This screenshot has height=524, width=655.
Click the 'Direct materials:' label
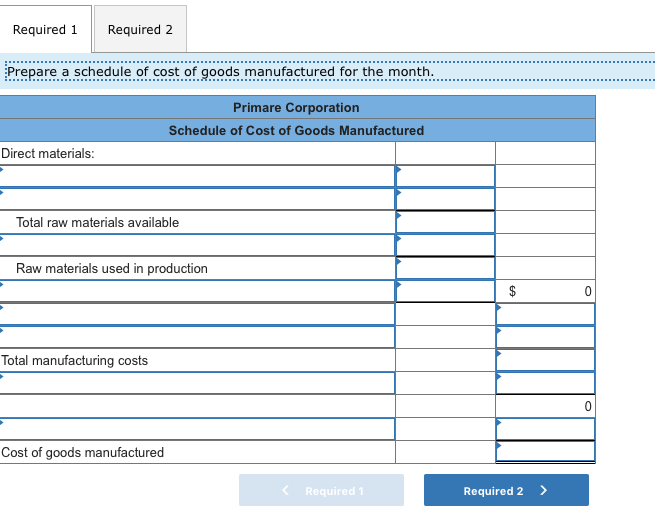(48, 153)
